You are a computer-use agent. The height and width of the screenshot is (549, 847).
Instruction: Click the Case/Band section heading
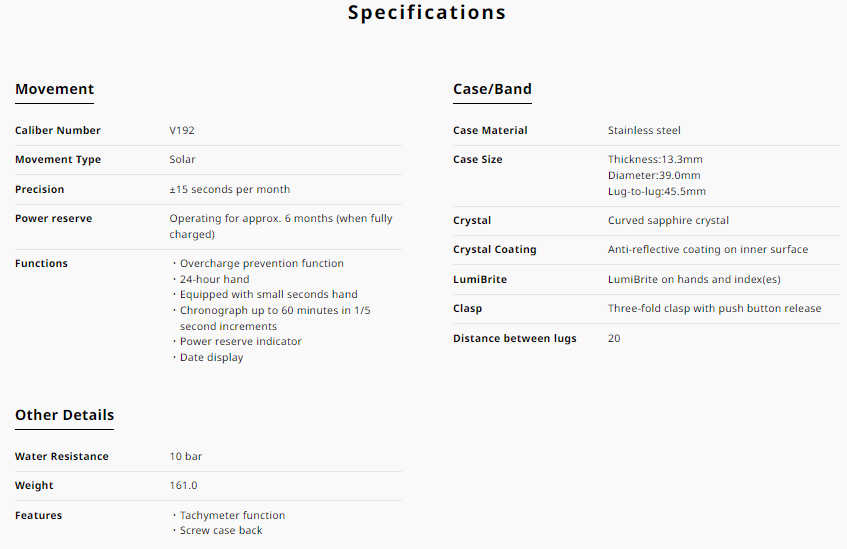tap(492, 89)
